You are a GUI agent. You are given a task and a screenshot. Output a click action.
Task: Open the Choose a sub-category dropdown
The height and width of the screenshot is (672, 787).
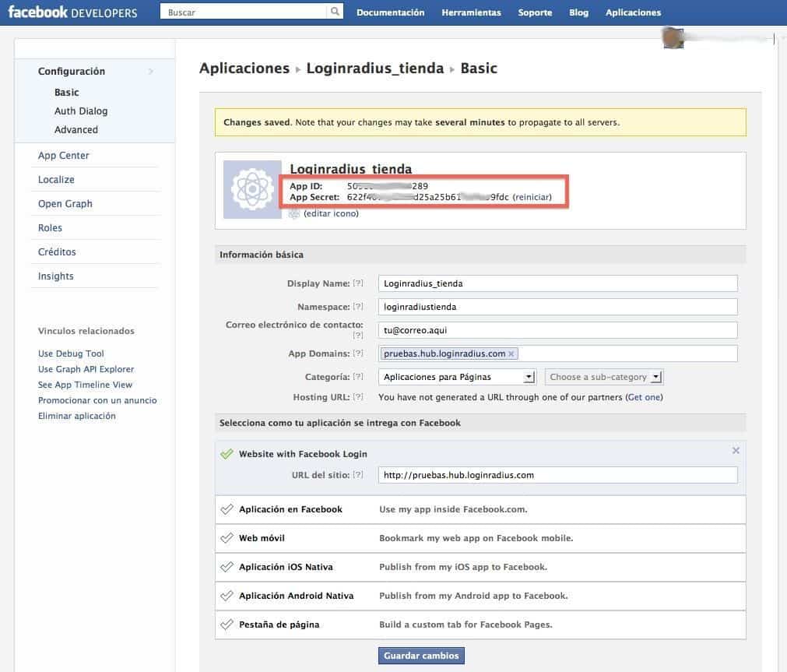pyautogui.click(x=604, y=377)
